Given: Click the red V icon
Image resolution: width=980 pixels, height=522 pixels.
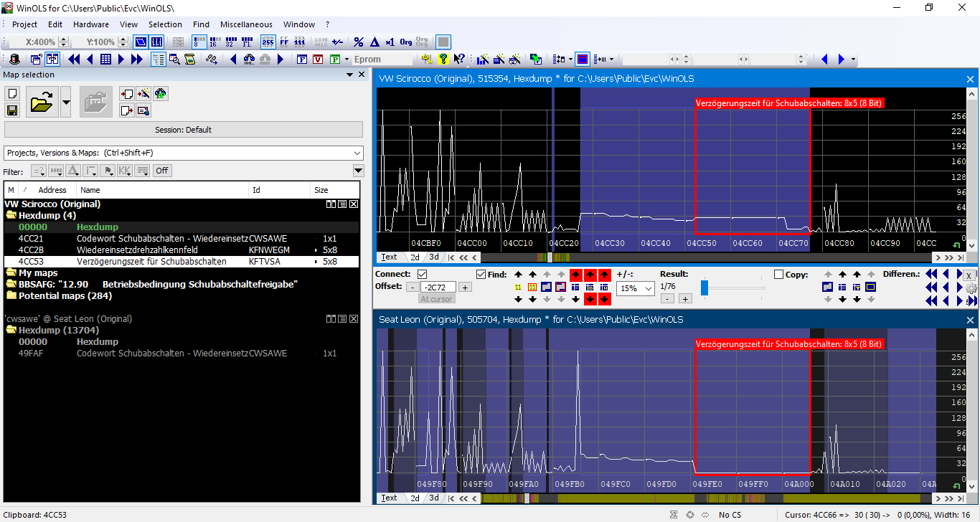Looking at the screenshot, I should 318,59.
